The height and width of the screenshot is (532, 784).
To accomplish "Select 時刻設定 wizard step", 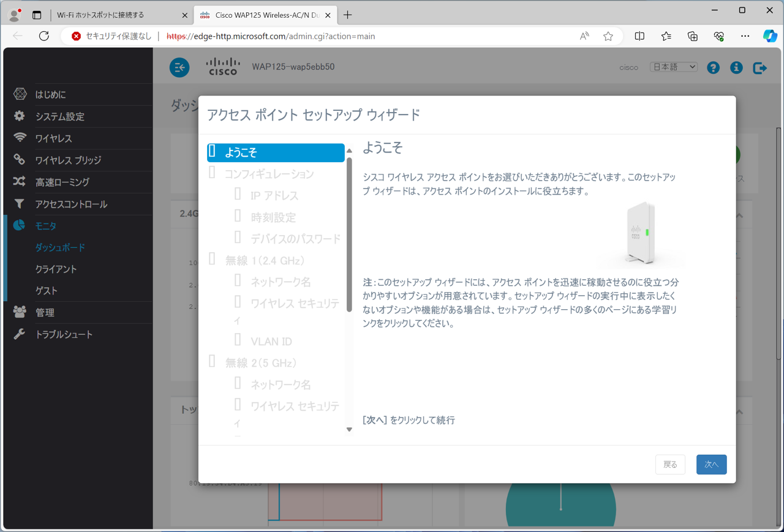I will [x=273, y=217].
